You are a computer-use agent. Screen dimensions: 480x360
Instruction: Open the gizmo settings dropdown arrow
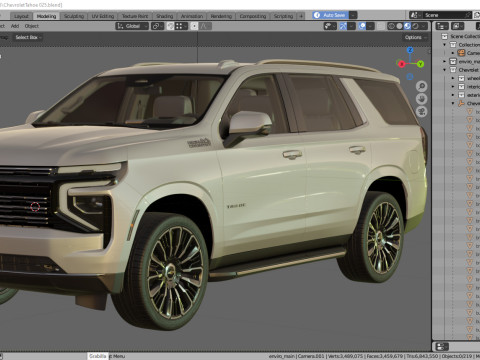click(x=351, y=26)
